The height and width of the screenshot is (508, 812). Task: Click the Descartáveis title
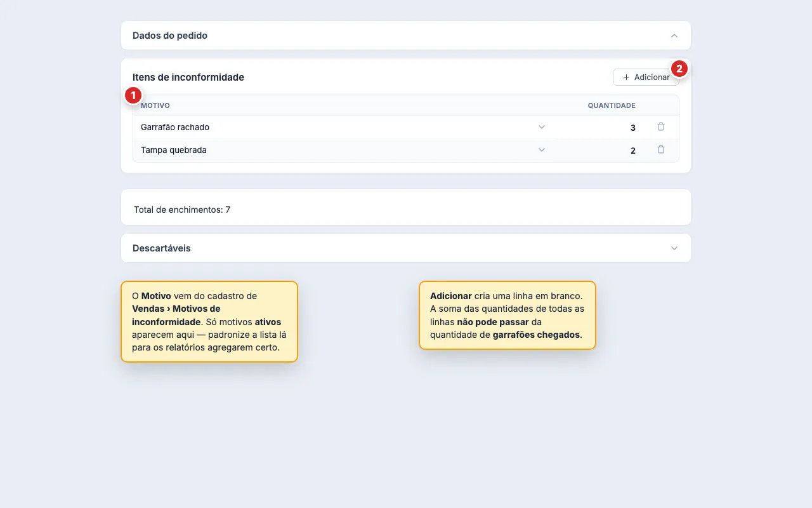[x=162, y=248]
